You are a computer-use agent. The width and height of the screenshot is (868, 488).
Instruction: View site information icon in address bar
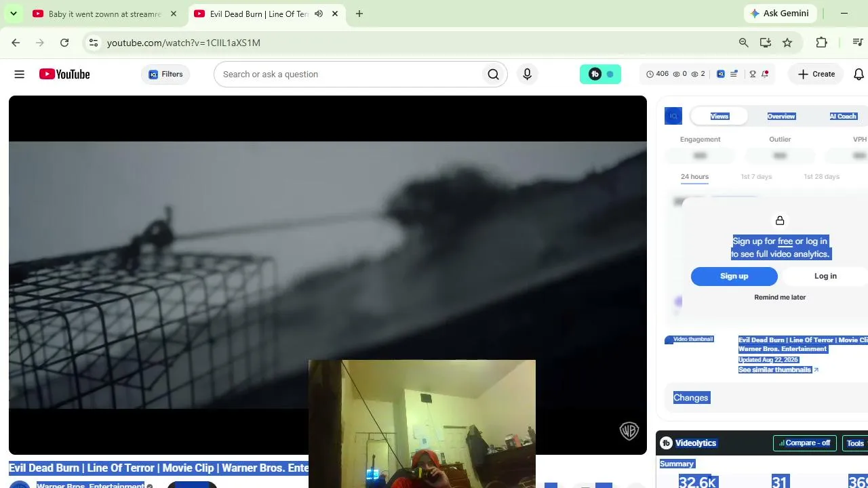pos(94,43)
